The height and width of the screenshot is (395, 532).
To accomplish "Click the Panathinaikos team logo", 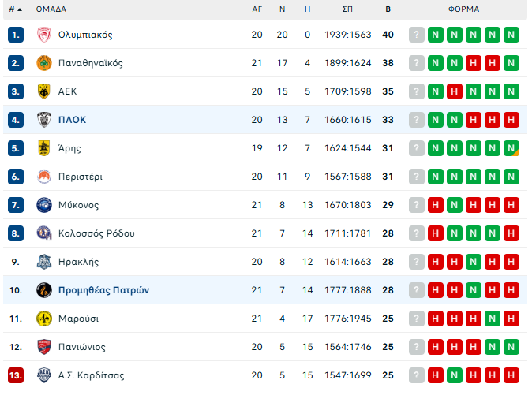I will [x=44, y=63].
